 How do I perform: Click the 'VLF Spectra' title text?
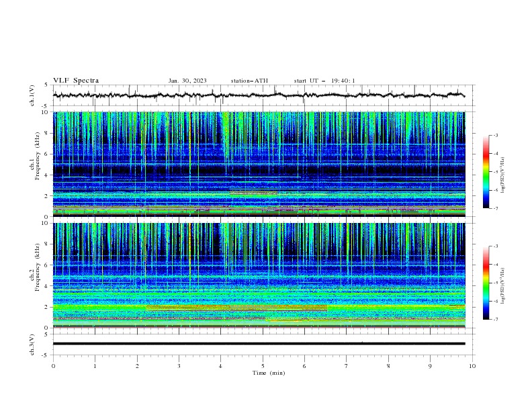coord(76,81)
